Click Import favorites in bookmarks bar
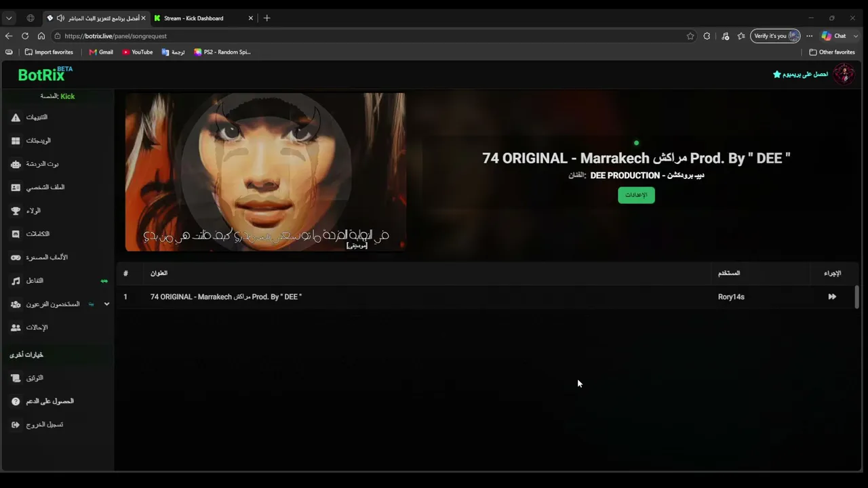This screenshot has height=488, width=868. click(49, 52)
